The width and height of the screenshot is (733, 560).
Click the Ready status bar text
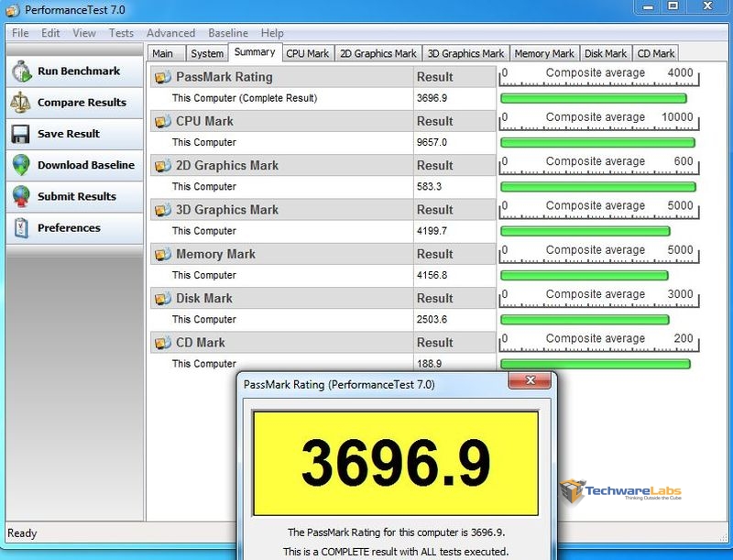22,533
